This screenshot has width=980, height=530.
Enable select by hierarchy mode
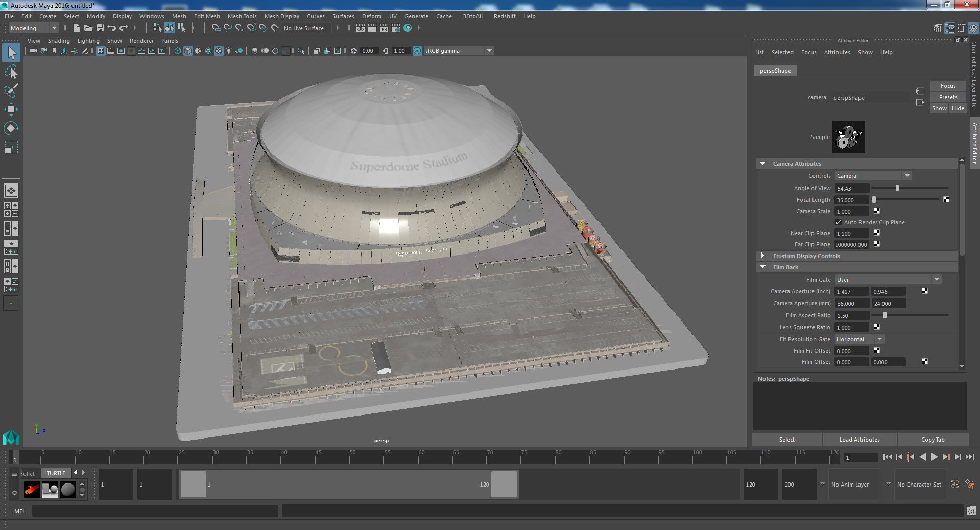pos(158,28)
